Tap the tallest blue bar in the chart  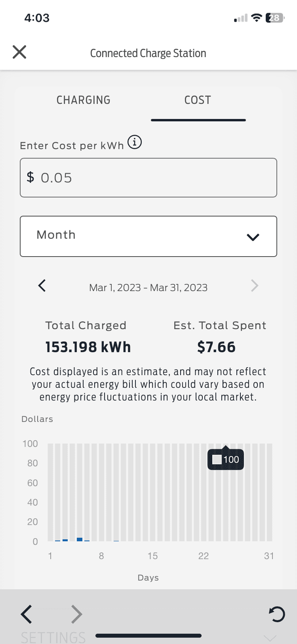[80, 539]
